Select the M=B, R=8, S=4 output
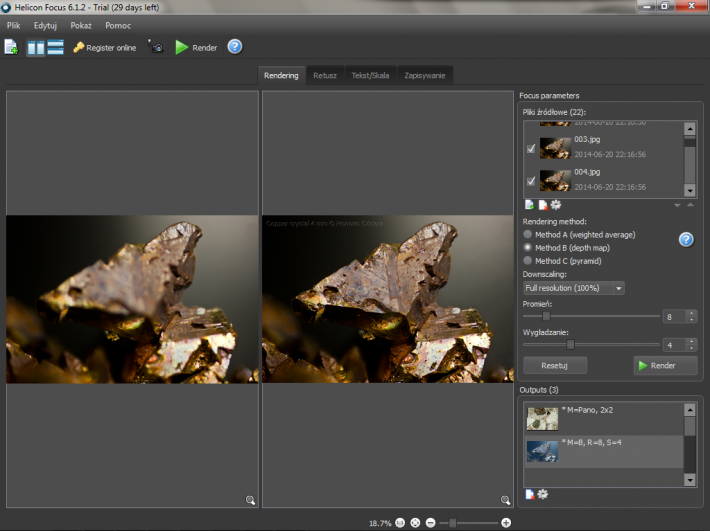The height and width of the screenshot is (531, 710). pos(604,452)
